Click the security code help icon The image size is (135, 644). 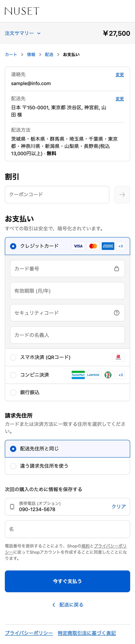coord(117,313)
